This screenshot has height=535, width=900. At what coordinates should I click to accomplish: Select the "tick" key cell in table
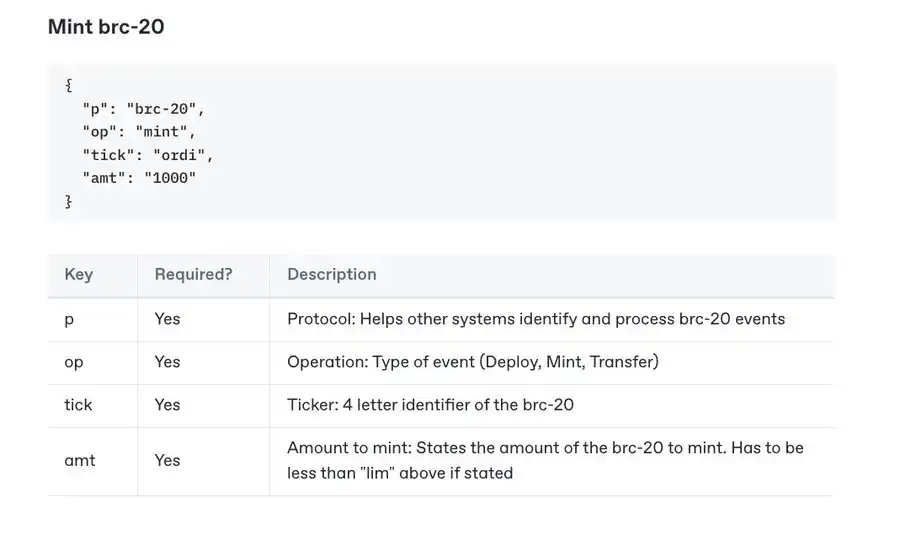pos(78,405)
